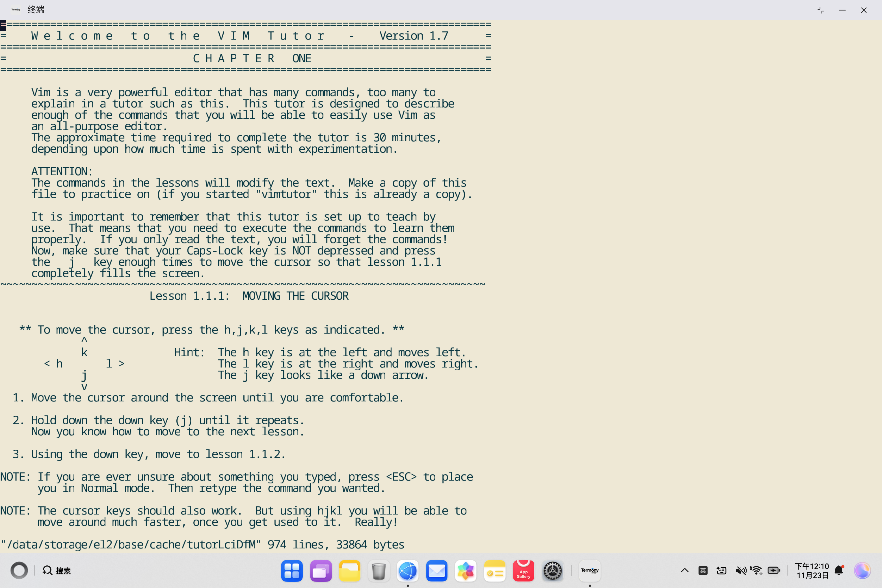The height and width of the screenshot is (588, 882).
Task: Open the notification bell panel
Action: [839, 571]
